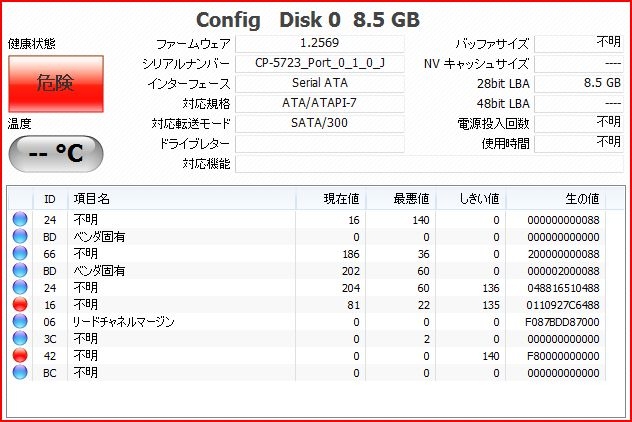The width and height of the screenshot is (632, 422).
Task: Click the blue status orb for ID 66
Action: [19, 253]
